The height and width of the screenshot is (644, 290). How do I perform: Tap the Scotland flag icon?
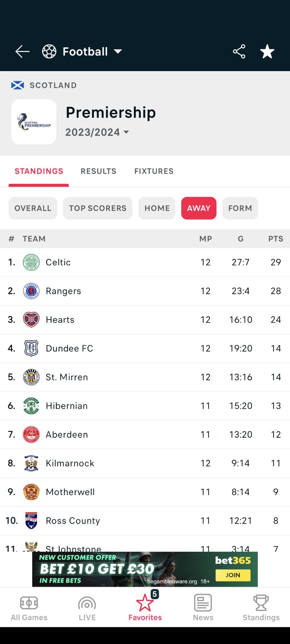pyautogui.click(x=17, y=85)
